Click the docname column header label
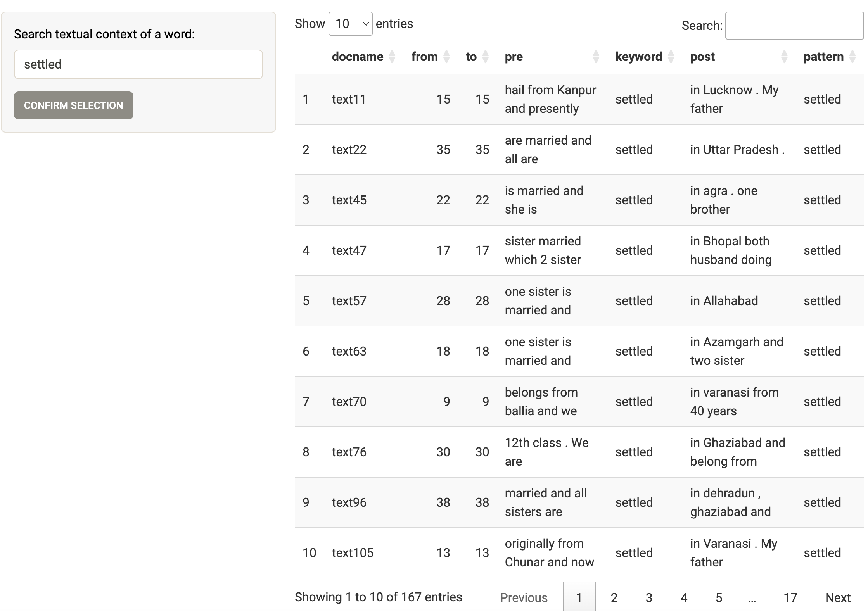Image resolution: width=868 pixels, height=611 pixels. [358, 57]
